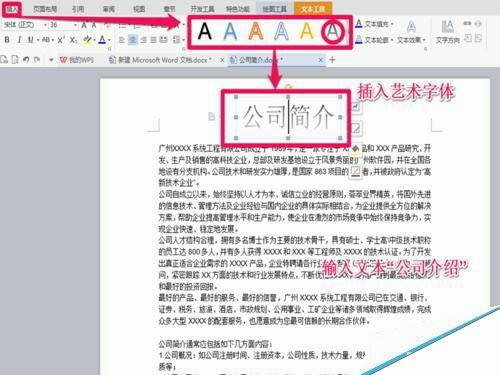The height and width of the screenshot is (375, 500).
Task: Expand the quick access toolbar dropdown
Action: tap(51, 60)
